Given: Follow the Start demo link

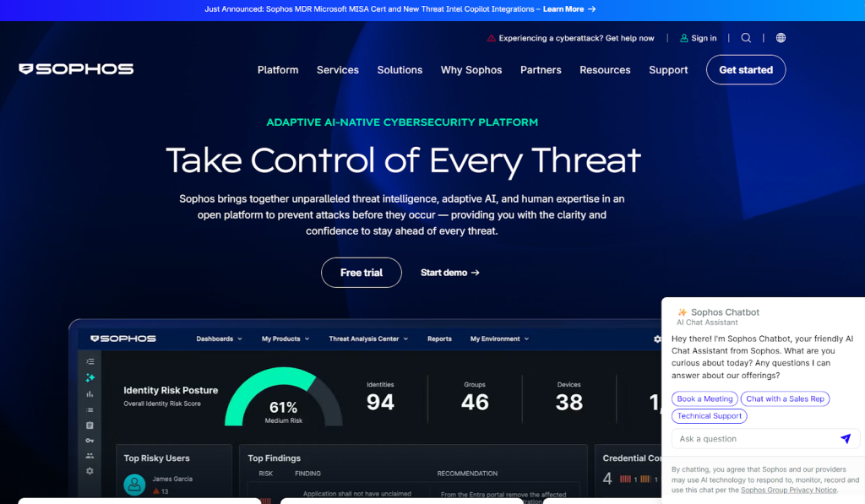Looking at the screenshot, I should coord(449,273).
